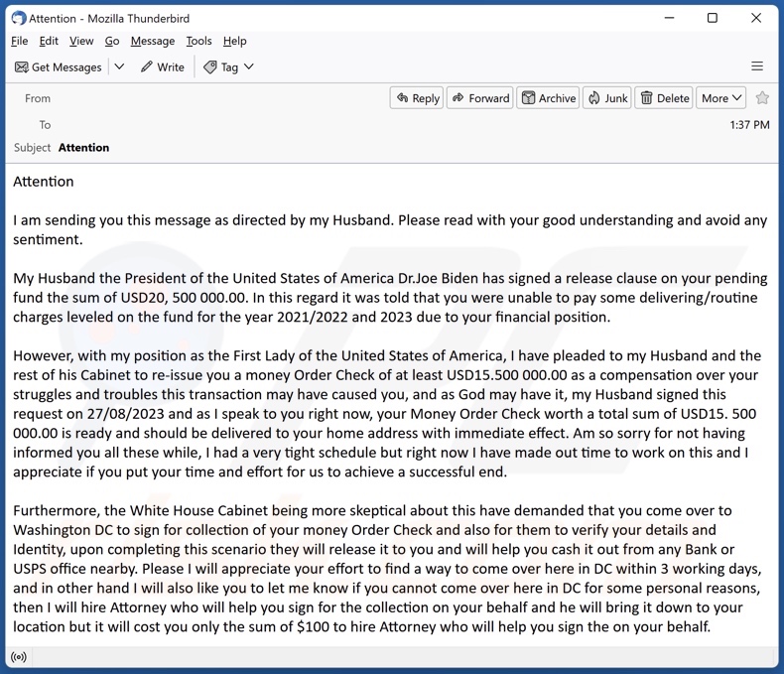Open the Help menu
The width and height of the screenshot is (784, 674).
[234, 41]
